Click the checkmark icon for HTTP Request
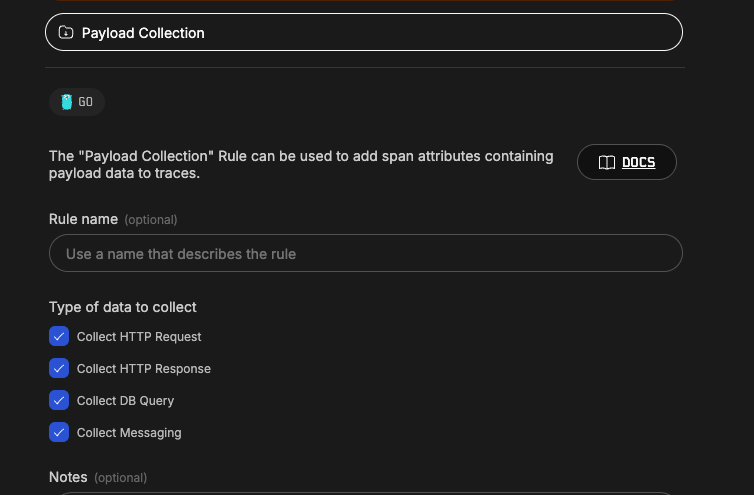This screenshot has height=495, width=754. [59, 336]
